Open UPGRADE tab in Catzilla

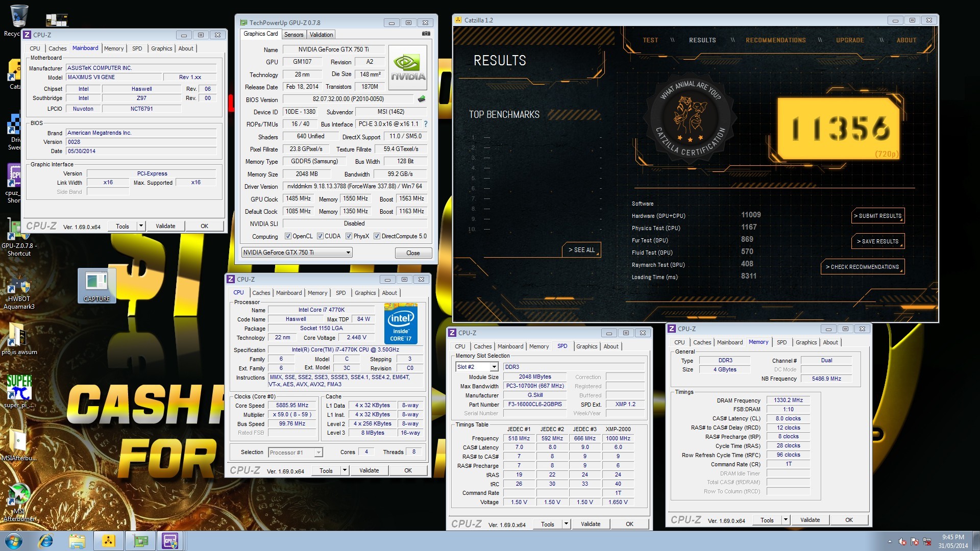[850, 40]
